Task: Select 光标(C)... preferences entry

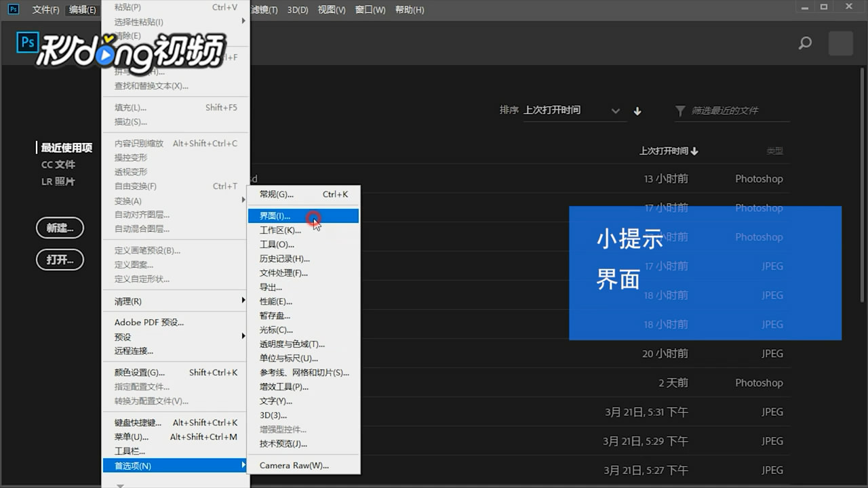Action: tap(303, 329)
